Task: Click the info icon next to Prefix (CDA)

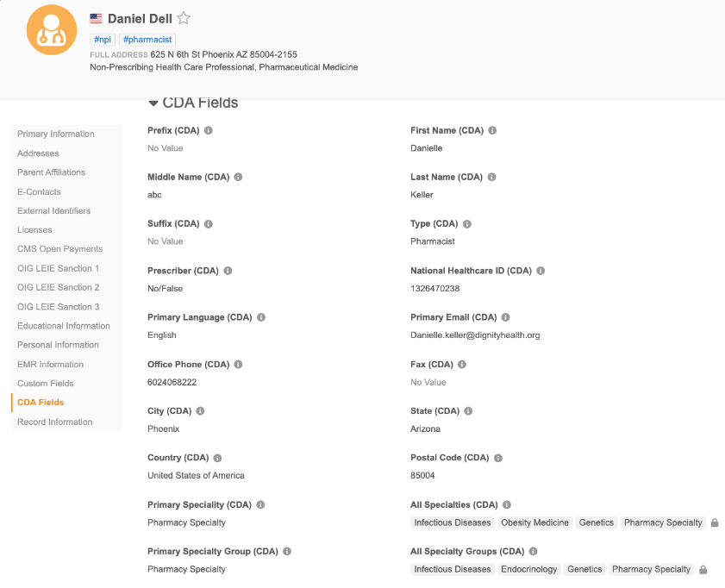Action: 209,131
